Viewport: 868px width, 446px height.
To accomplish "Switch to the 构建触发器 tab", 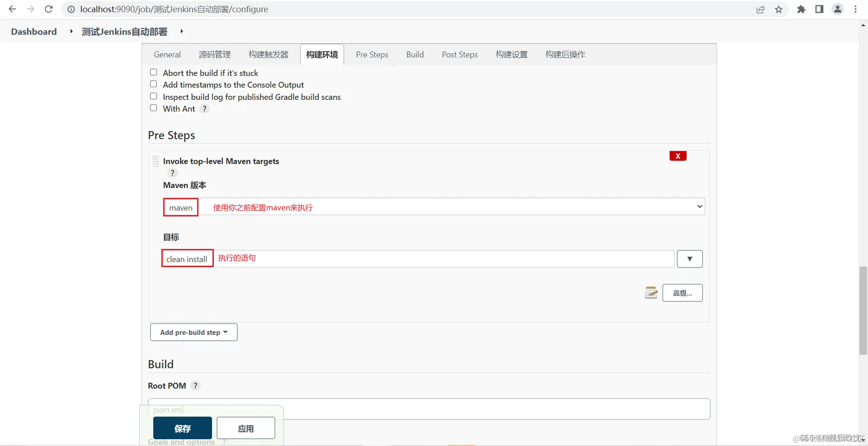I will (x=269, y=55).
